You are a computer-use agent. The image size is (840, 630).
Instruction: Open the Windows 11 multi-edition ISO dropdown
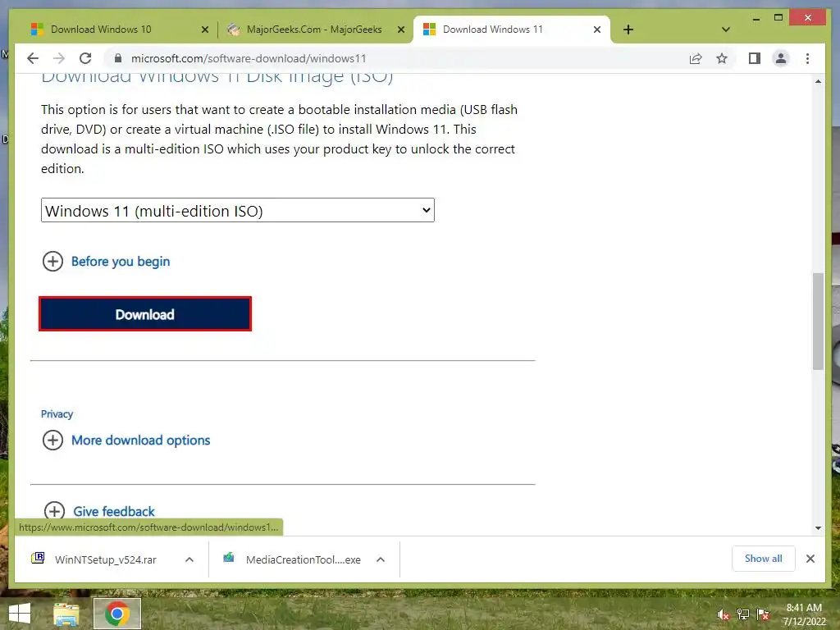[x=238, y=211]
